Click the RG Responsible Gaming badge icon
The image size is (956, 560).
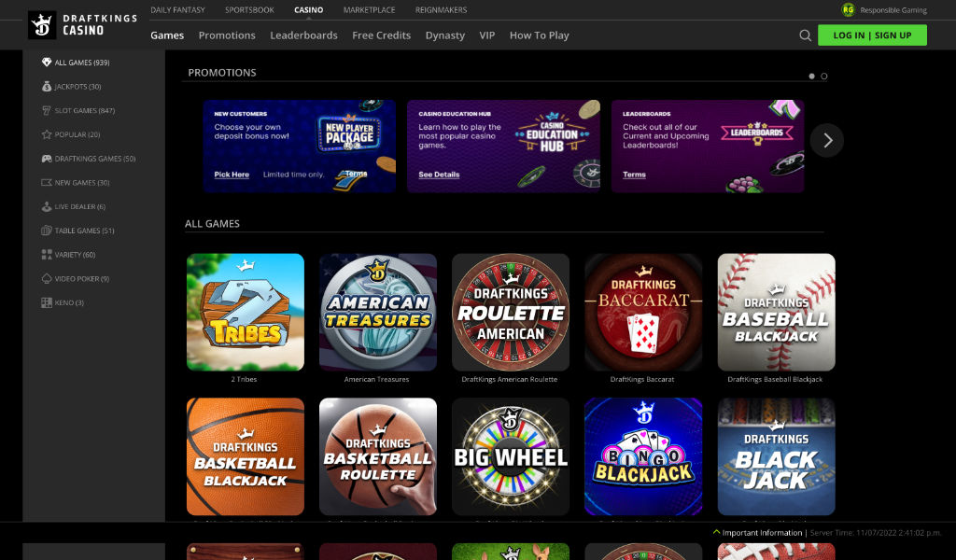pos(848,9)
